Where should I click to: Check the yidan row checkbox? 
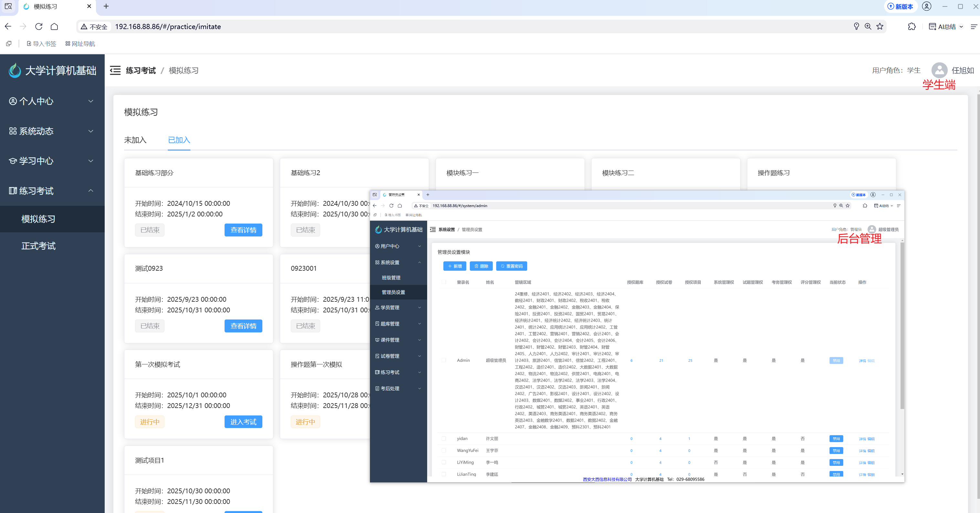coord(444,438)
